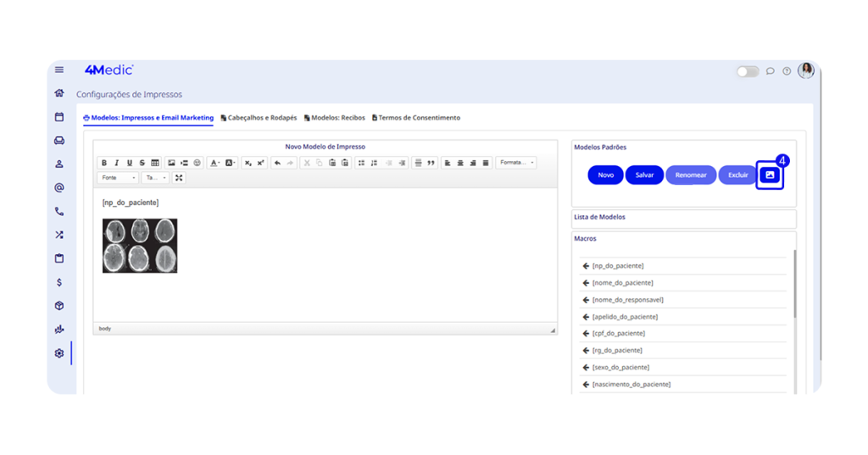This screenshot has height=455, width=868.
Task: Toggle bold formatting in the editor
Action: (104, 163)
